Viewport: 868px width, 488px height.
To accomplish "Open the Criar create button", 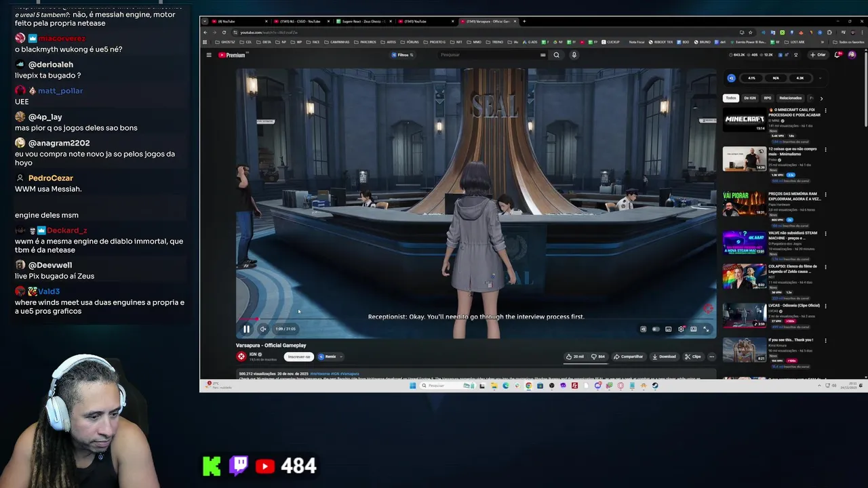I will pos(818,55).
